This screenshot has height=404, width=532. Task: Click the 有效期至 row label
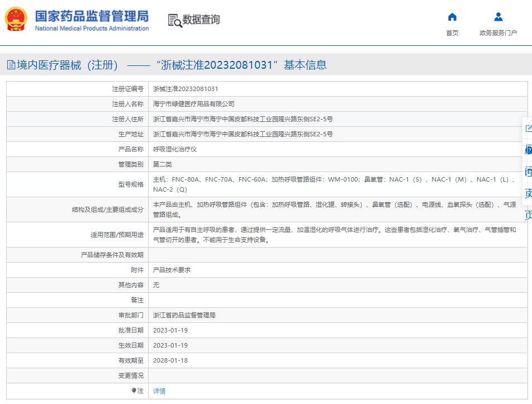(131, 360)
